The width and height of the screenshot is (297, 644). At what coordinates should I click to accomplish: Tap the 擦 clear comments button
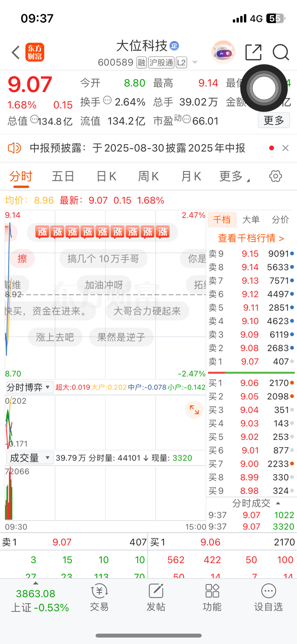click(x=22, y=259)
